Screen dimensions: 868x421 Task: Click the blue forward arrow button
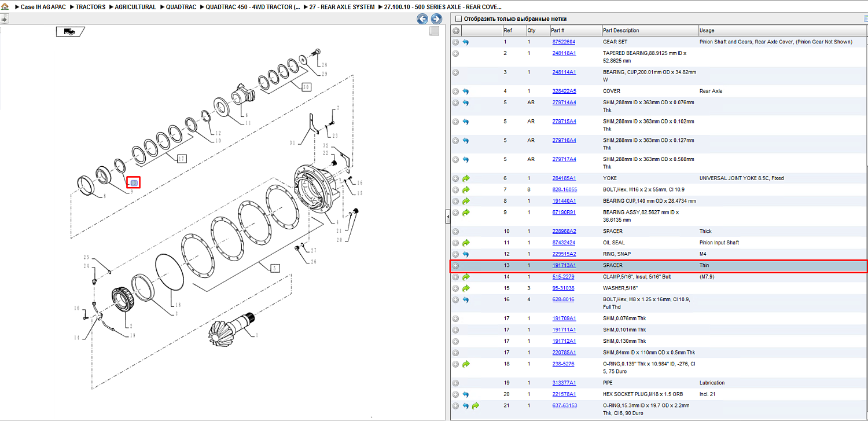pos(436,19)
